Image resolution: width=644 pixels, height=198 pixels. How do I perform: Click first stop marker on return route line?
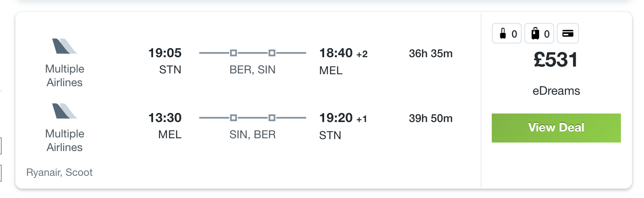(x=233, y=117)
